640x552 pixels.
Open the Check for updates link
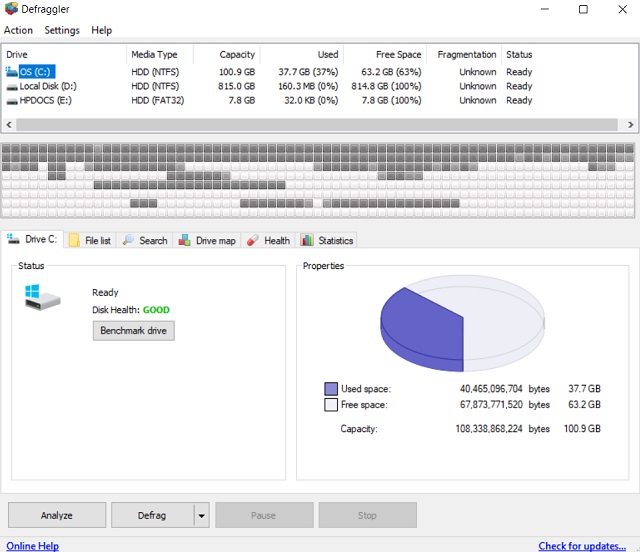click(x=582, y=546)
